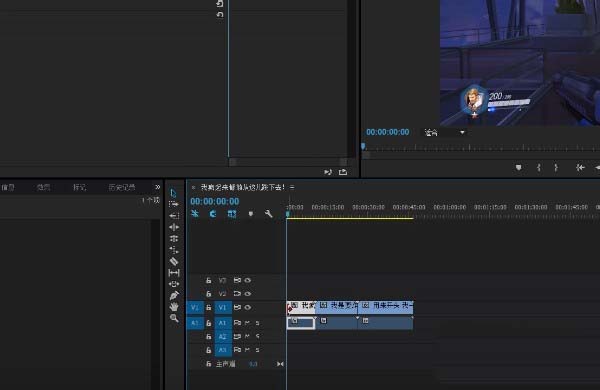This screenshot has width=600, height=390.
Task: Toggle lock on track A2
Action: point(209,336)
